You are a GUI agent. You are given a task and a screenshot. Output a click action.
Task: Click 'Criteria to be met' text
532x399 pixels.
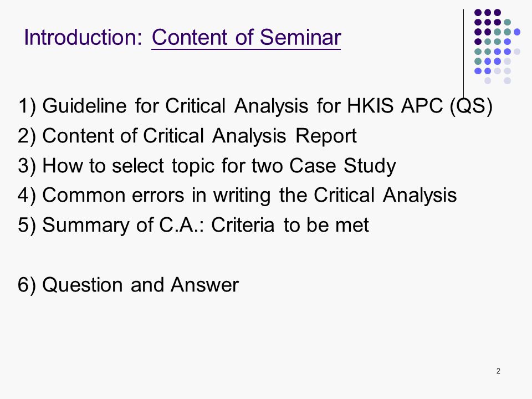pyautogui.click(x=290, y=225)
